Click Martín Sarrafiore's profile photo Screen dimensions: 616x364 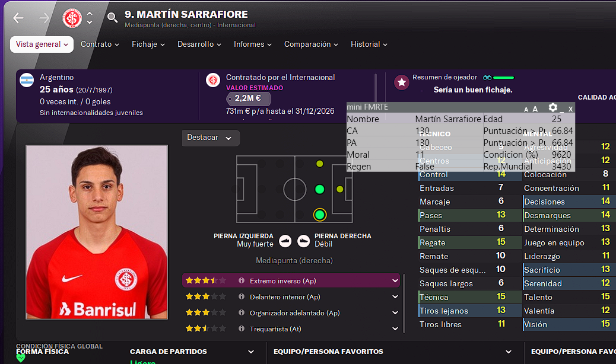coord(97,232)
